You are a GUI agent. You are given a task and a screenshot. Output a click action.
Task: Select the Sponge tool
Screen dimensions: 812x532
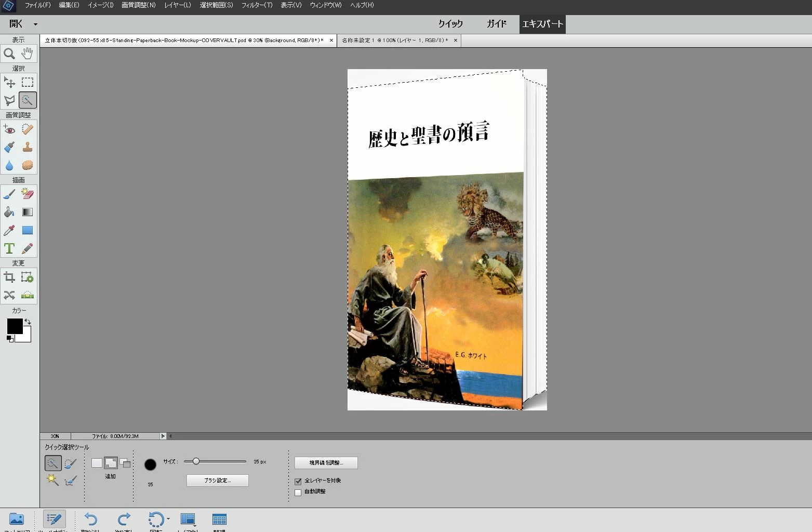27,166
